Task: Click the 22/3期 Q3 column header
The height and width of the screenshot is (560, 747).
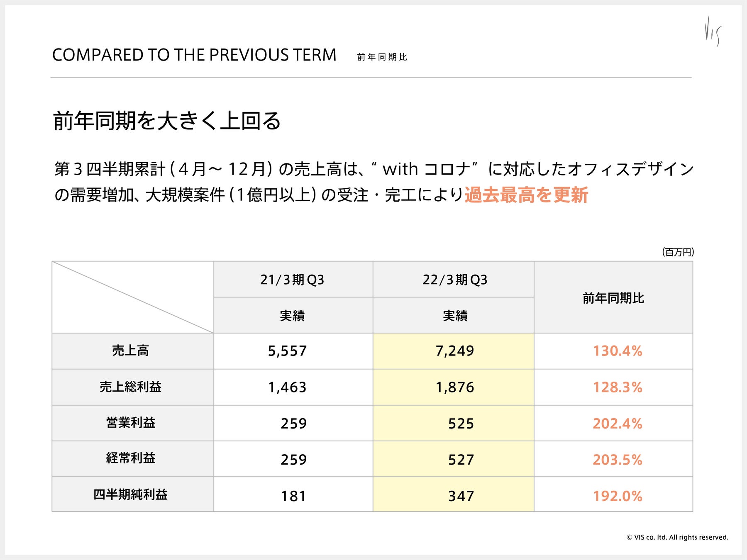Action: click(455, 280)
